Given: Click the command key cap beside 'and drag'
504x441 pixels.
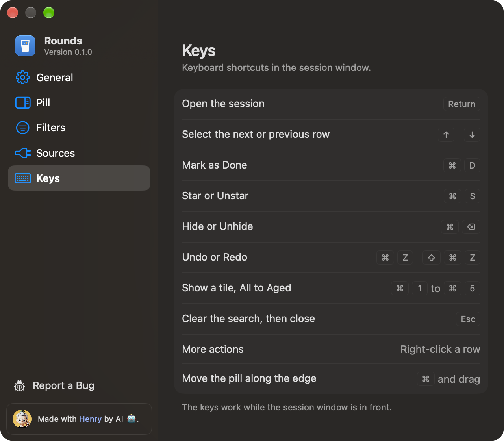Looking at the screenshot, I should click(426, 379).
